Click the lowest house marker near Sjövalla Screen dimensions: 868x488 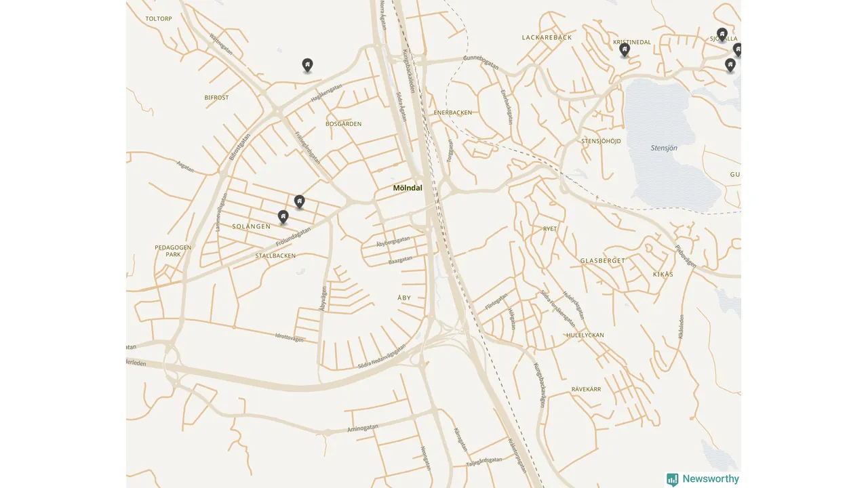[x=730, y=65]
